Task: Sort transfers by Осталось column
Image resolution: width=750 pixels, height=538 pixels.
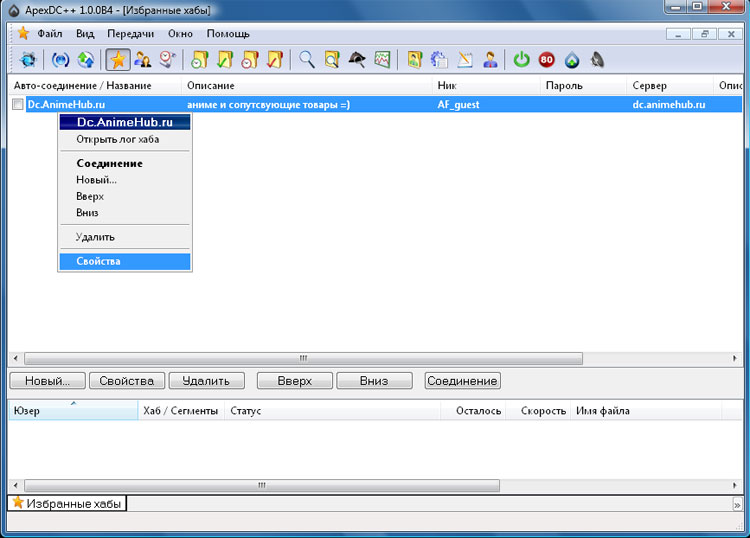Action: [x=474, y=411]
